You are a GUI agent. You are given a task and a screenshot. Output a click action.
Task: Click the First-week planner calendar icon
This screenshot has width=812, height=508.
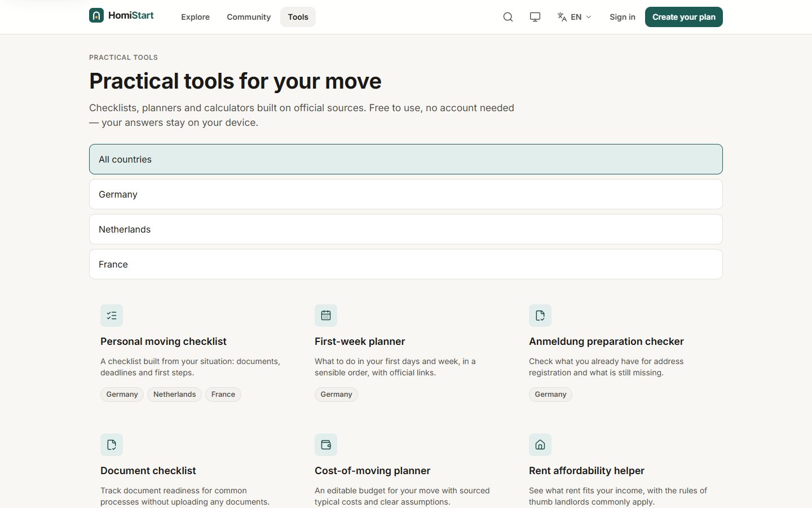tap(326, 316)
